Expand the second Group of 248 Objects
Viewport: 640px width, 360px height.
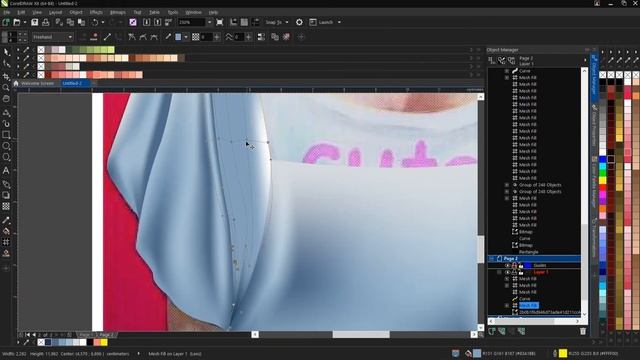click(507, 191)
